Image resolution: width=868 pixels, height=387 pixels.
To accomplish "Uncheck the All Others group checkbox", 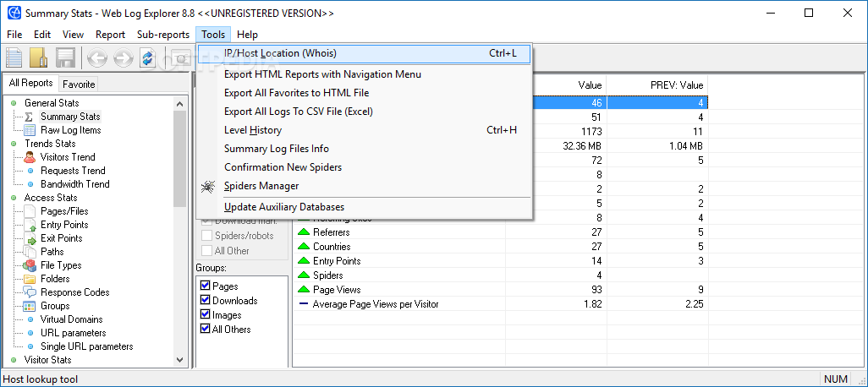I will point(206,329).
